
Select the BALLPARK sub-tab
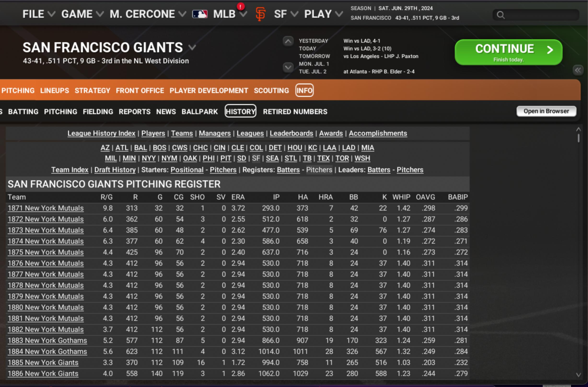point(199,112)
